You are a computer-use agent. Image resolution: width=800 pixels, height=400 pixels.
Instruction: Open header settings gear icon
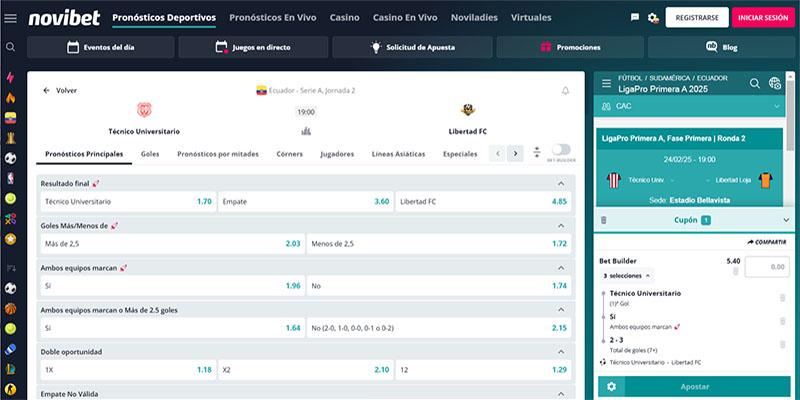(653, 18)
